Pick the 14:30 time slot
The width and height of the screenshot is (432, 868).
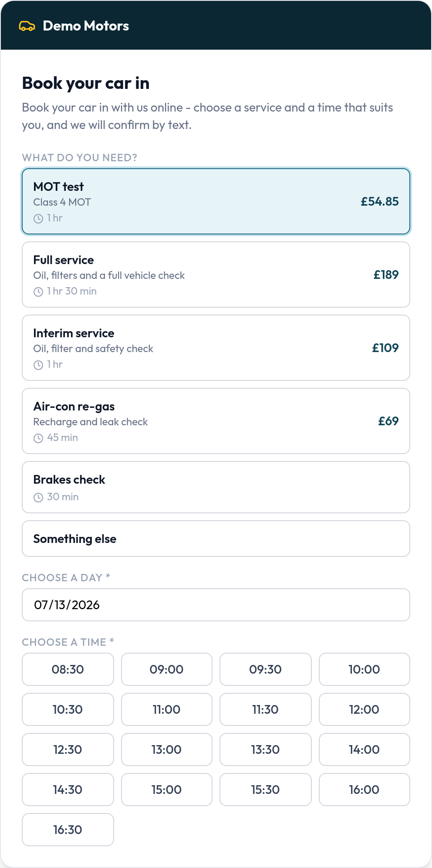pyautogui.click(x=68, y=790)
